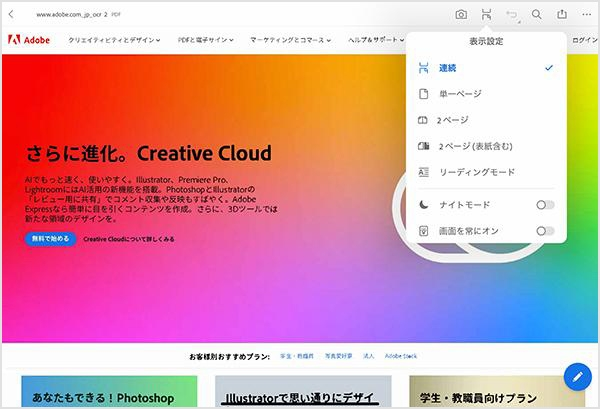Click the 単一ページ page icon
The image size is (600, 409).
point(423,94)
